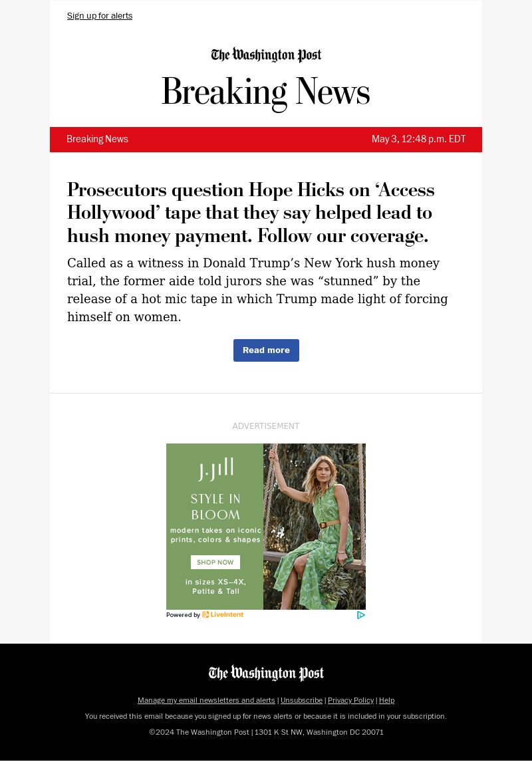The image size is (532, 762).
Task: Open the Hope Hicks headline story
Action: (x=251, y=212)
